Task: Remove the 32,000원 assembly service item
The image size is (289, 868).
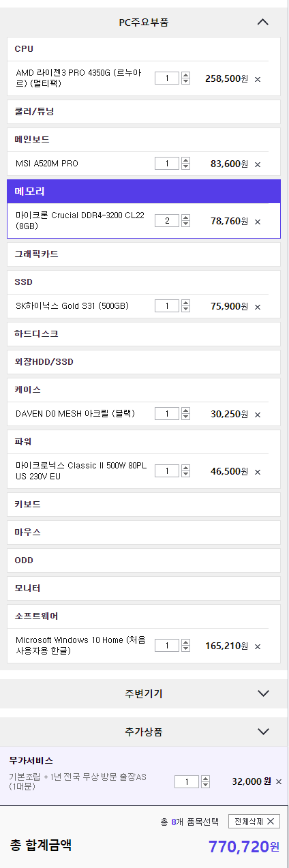Action: pyautogui.click(x=278, y=782)
